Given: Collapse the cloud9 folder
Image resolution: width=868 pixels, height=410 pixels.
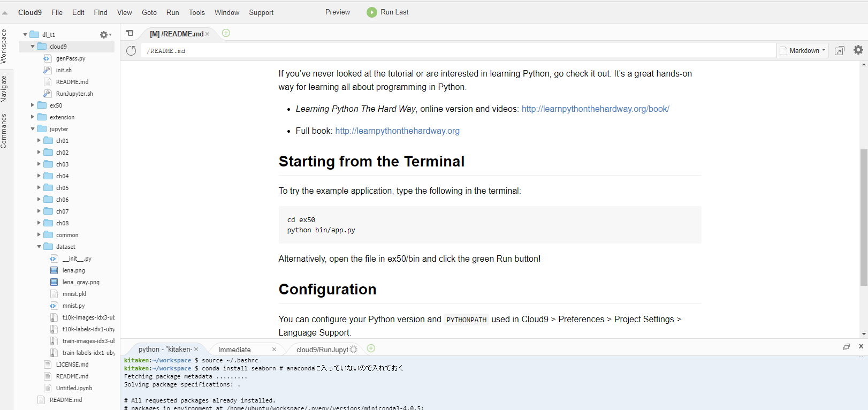Looking at the screenshot, I should (32, 47).
